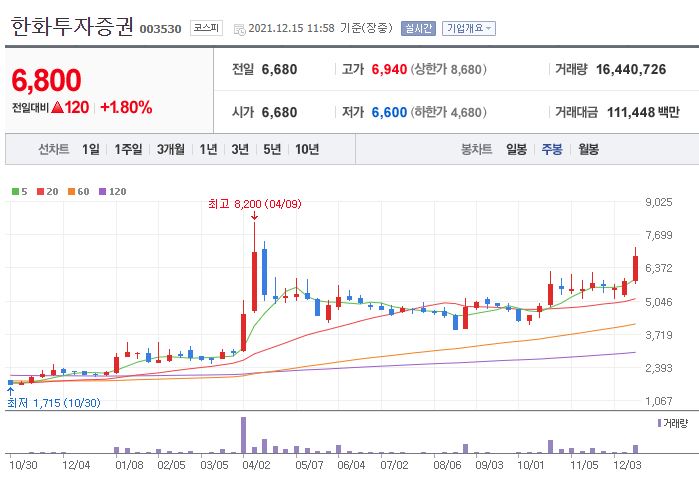The image size is (699, 485).
Task: Click the 최저 1,715 (10/30) chart label
Action: tap(54, 403)
